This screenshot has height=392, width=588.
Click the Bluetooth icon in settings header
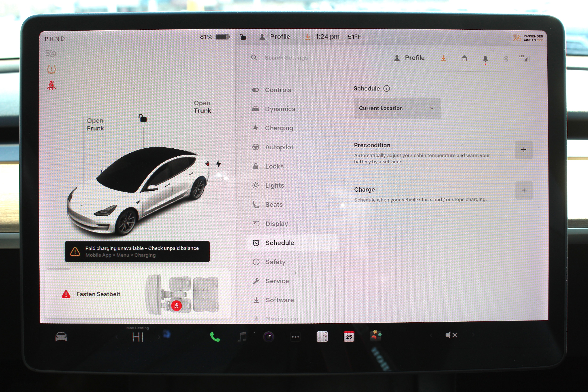tap(506, 59)
